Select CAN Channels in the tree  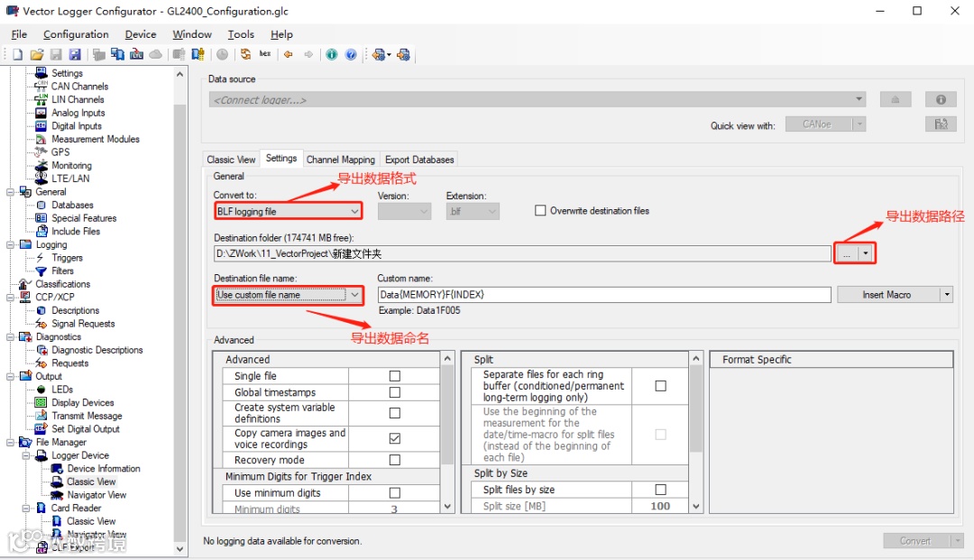[x=79, y=87]
